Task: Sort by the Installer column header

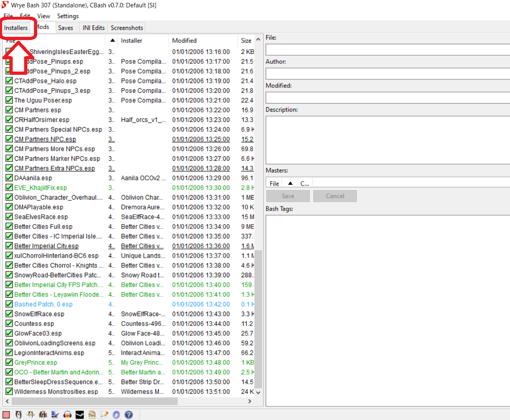Action: (x=143, y=40)
